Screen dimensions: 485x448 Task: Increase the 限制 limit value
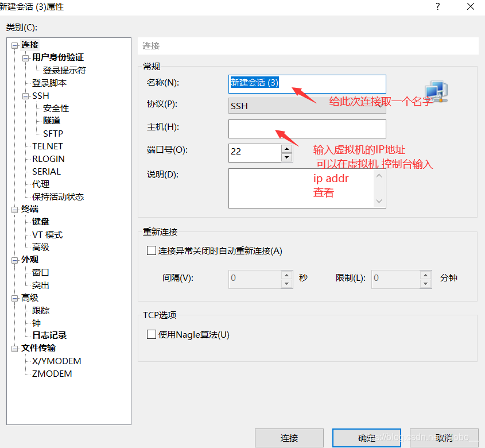(x=426, y=275)
